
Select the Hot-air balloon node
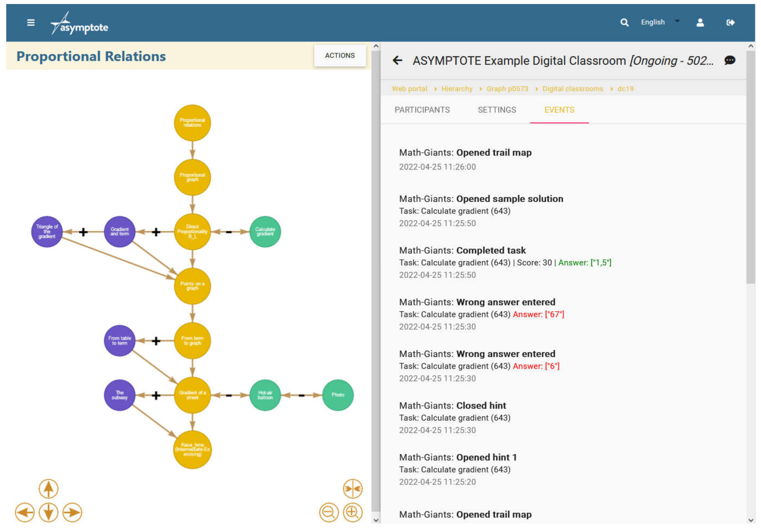(x=265, y=395)
